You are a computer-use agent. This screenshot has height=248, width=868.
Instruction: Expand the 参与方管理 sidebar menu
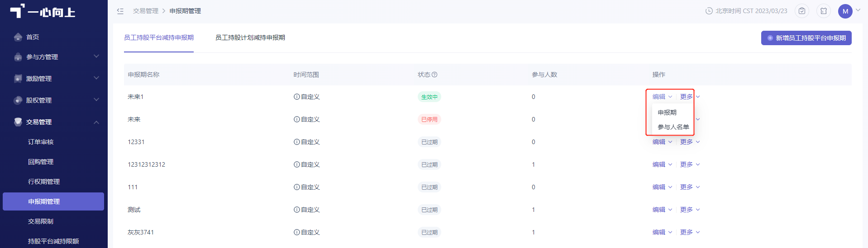pos(53,57)
